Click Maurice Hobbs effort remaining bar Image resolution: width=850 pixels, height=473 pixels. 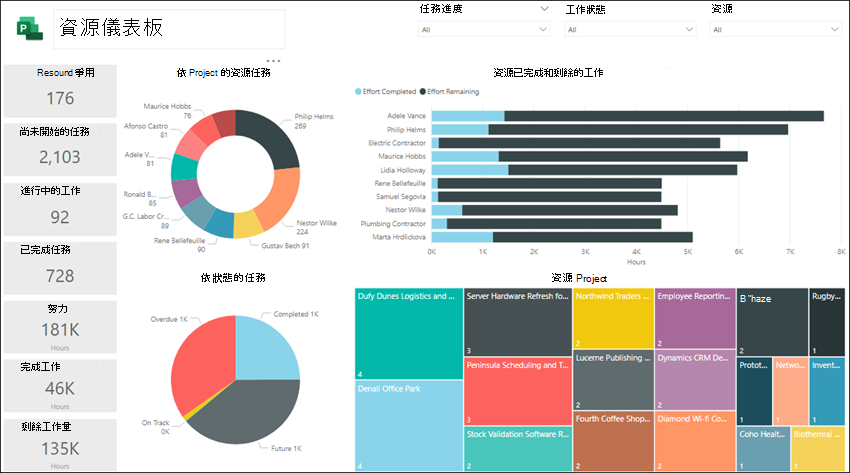623,157
